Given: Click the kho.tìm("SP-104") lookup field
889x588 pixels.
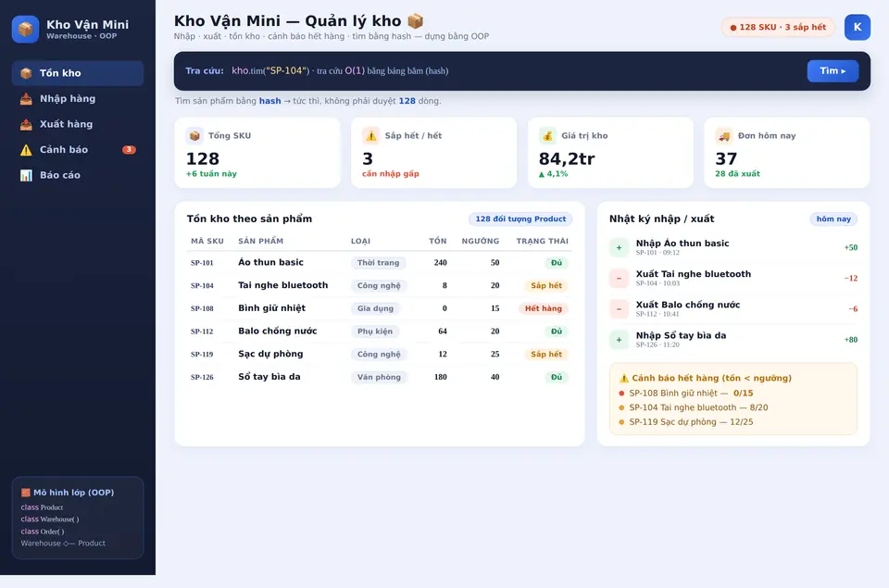Looking at the screenshot, I should [340, 71].
